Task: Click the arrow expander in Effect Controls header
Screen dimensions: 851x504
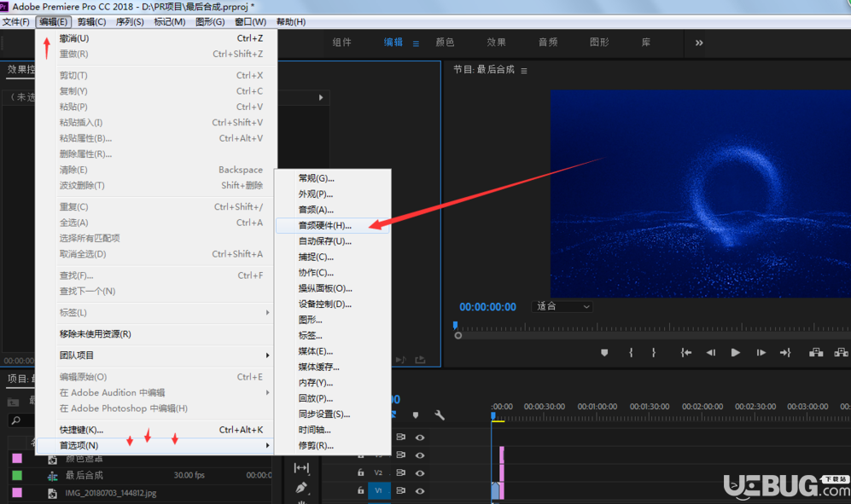Action: (x=321, y=98)
